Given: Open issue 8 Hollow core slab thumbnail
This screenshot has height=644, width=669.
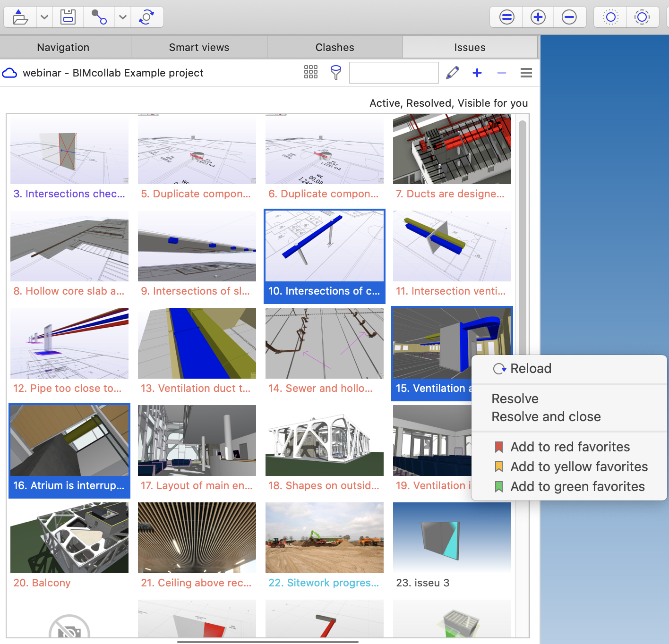Looking at the screenshot, I should click(69, 246).
